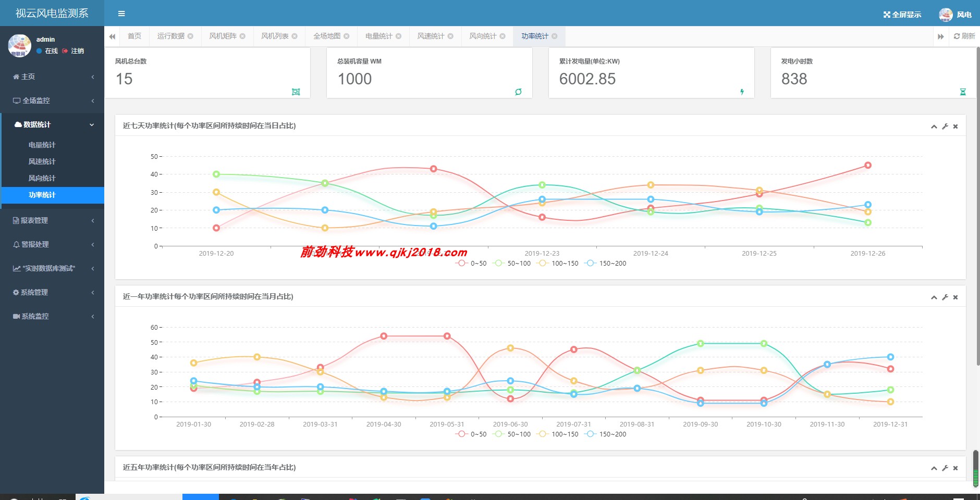Image resolution: width=980 pixels, height=500 pixels.
Task: Click the forward double-arrow tab scroll icon
Action: pos(940,36)
